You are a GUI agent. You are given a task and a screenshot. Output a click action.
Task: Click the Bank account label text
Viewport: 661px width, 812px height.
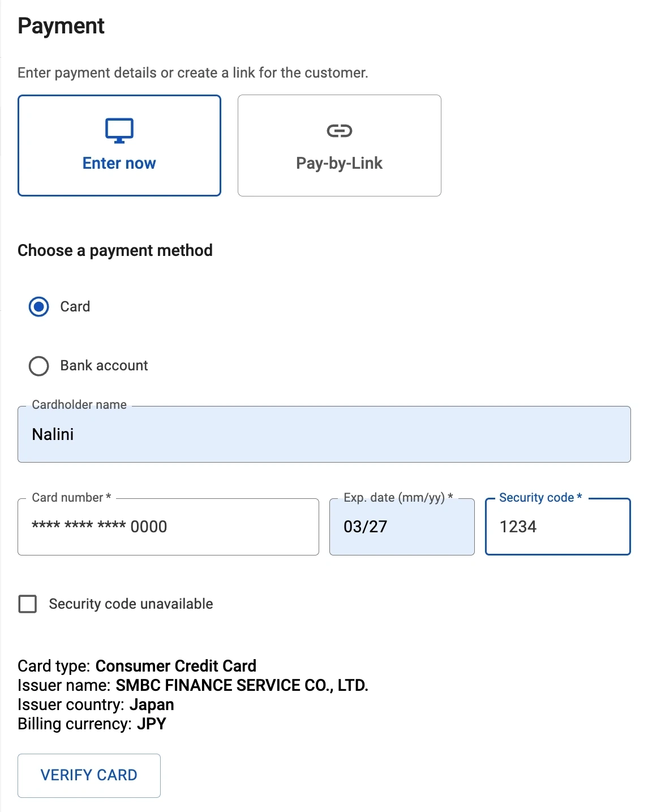(104, 366)
